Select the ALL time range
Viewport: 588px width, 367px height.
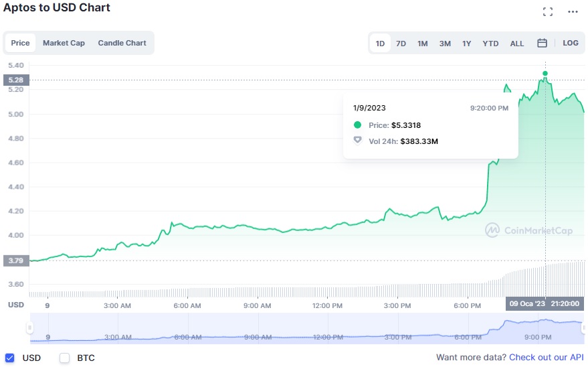click(x=516, y=44)
